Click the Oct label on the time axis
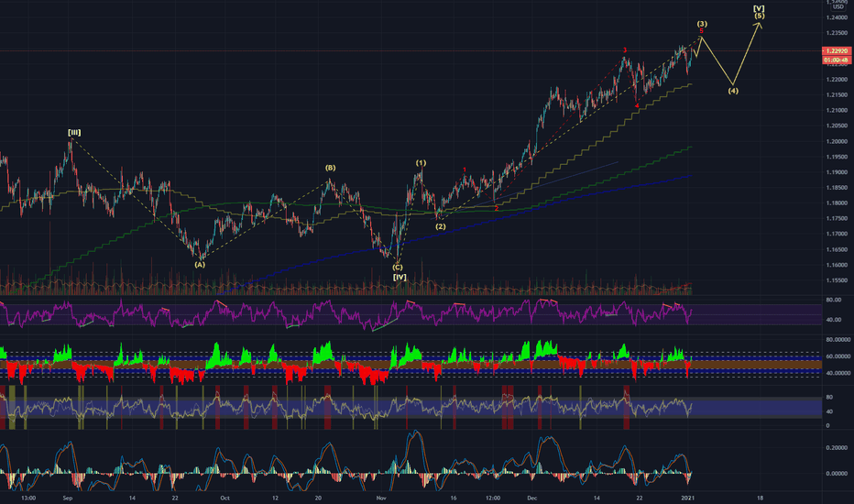854x504 pixels. coord(224,498)
